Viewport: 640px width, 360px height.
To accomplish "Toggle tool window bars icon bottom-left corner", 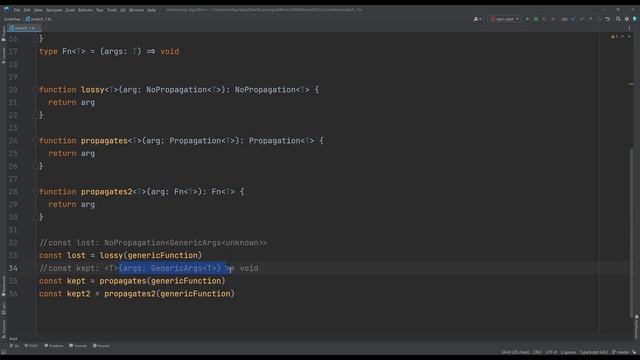I will click(4, 352).
